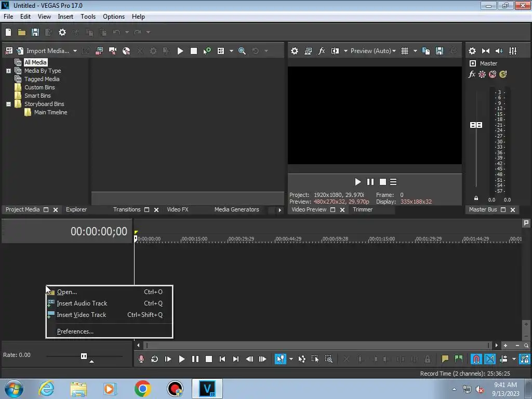The height and width of the screenshot is (399, 532).
Task: Switch to the Transitions tab
Action: (x=127, y=210)
